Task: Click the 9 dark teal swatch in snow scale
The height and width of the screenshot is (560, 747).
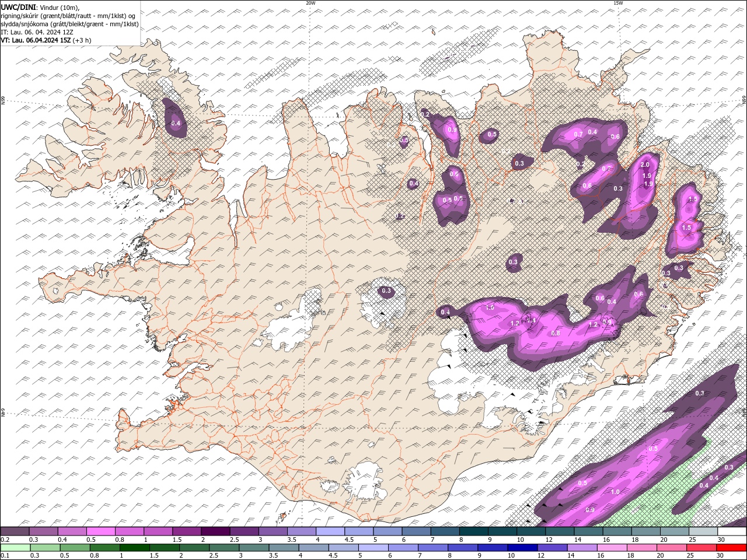Action: [x=502, y=531]
